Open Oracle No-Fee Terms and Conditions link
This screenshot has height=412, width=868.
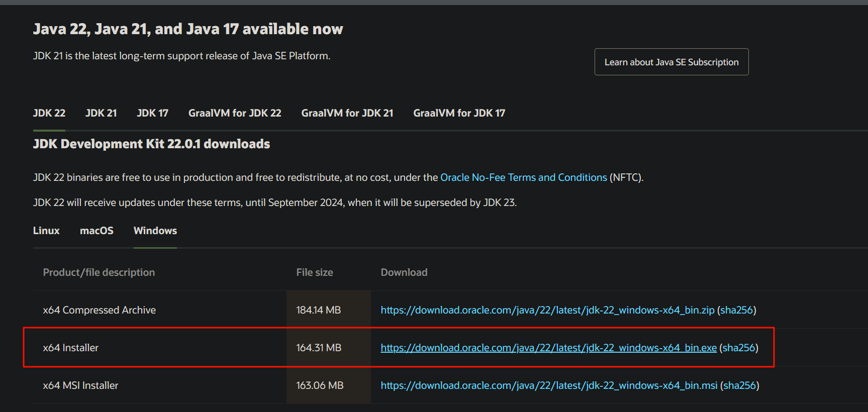(523, 177)
